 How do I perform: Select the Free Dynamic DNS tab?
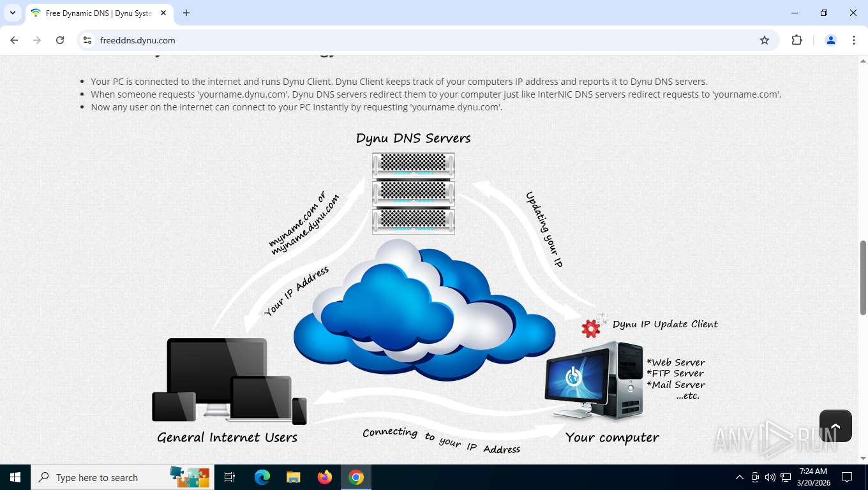(99, 13)
